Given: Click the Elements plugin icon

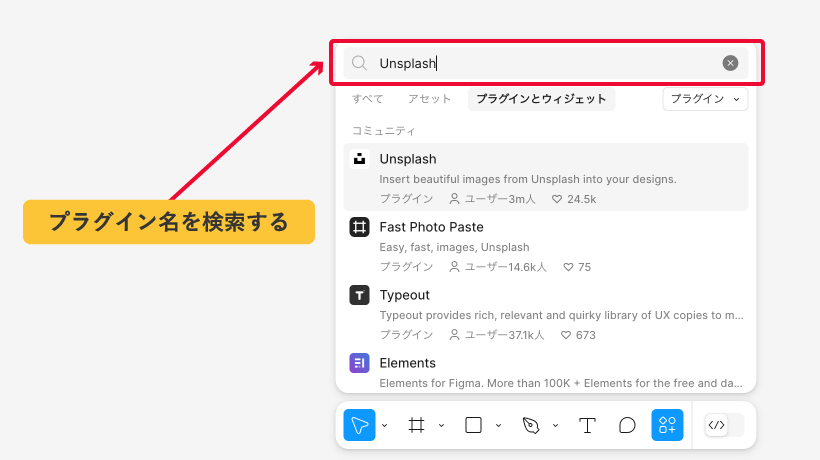Looking at the screenshot, I should (x=359, y=363).
